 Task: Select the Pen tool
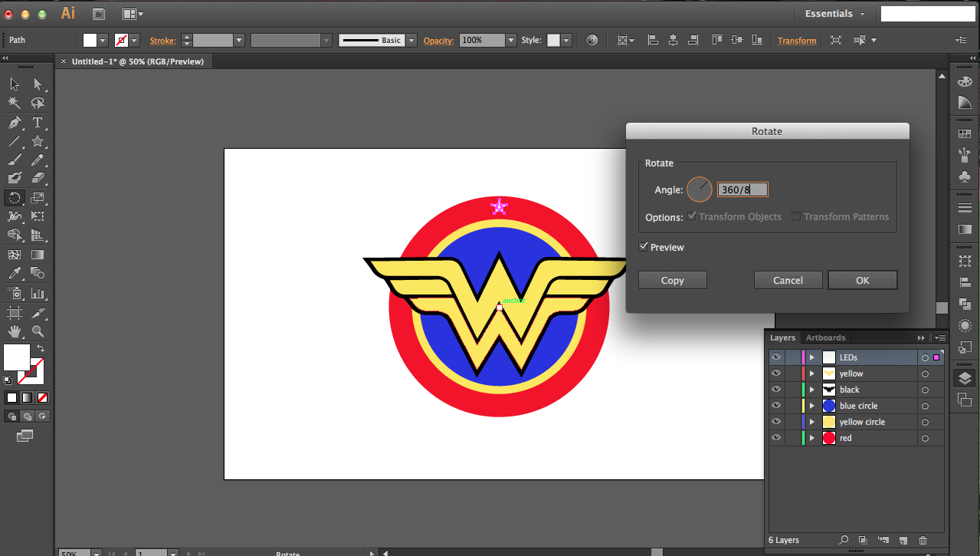15,123
